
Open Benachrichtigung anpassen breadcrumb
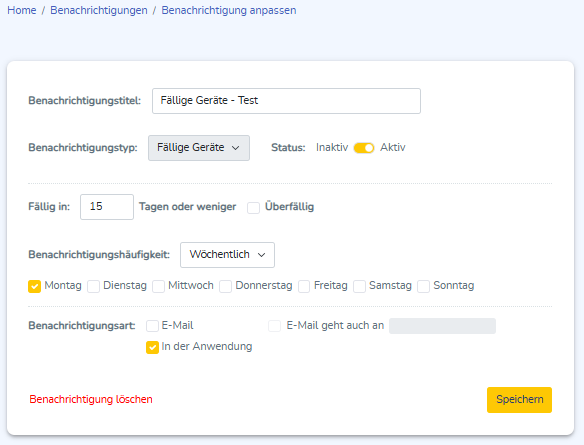(x=229, y=10)
